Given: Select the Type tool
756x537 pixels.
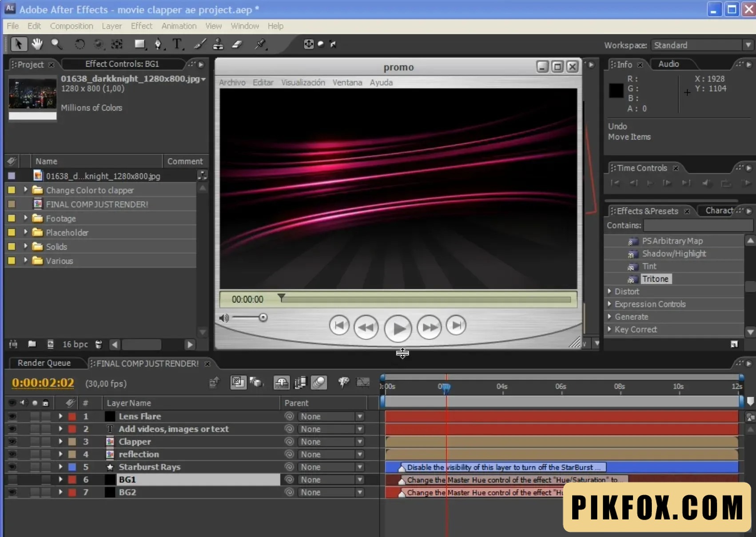Looking at the screenshot, I should pyautogui.click(x=177, y=44).
